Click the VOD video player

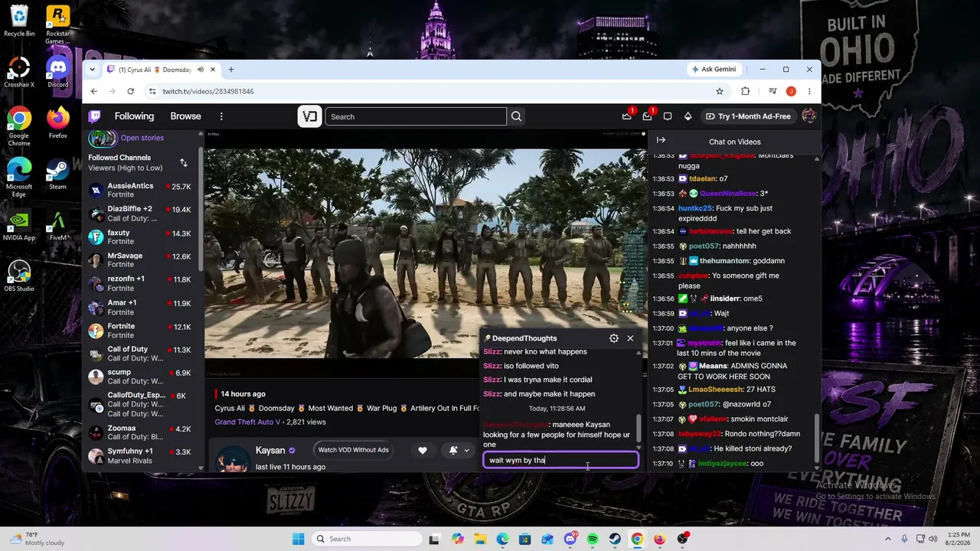coord(426,253)
